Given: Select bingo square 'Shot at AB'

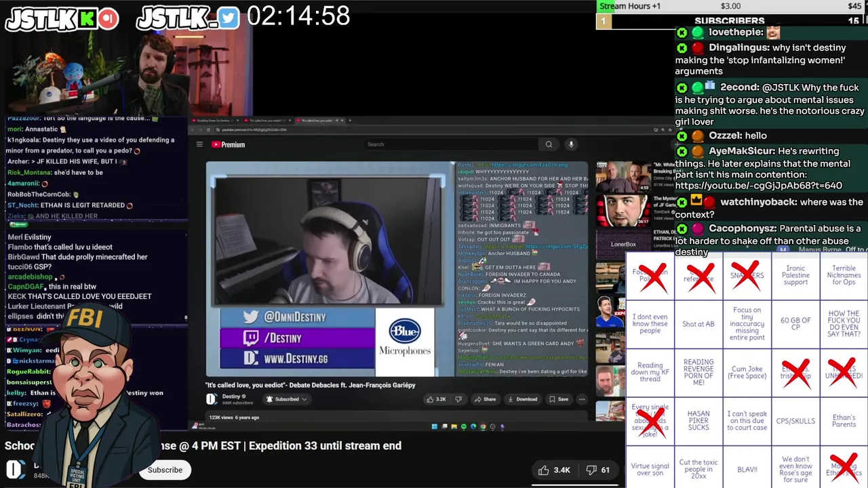Looking at the screenshot, I should (x=698, y=324).
